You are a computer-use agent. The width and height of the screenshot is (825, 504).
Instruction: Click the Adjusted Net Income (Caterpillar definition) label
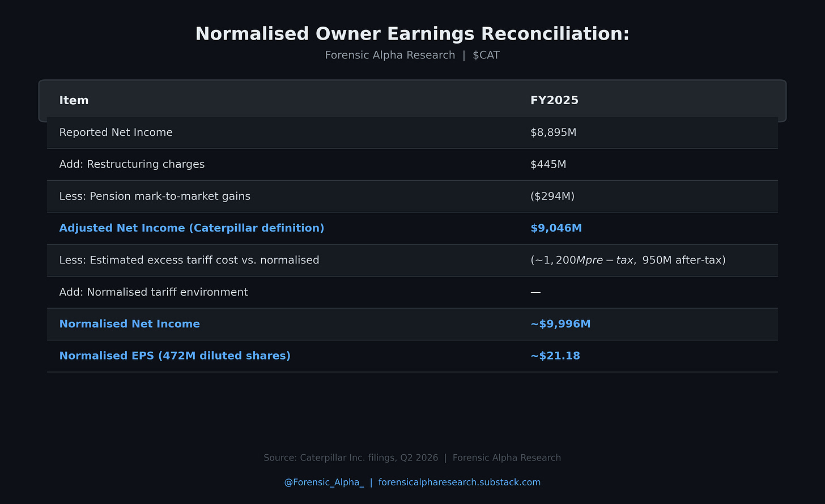(x=192, y=228)
